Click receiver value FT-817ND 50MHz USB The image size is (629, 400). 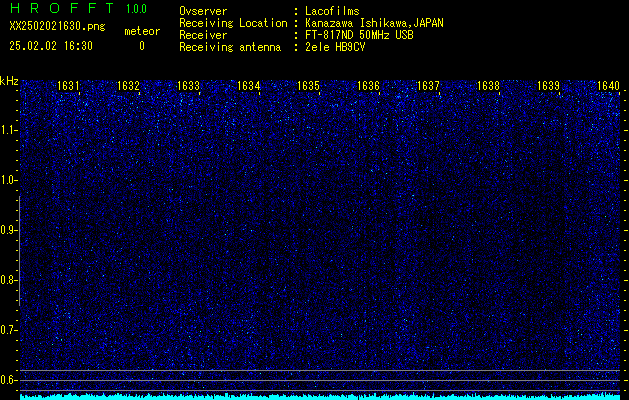click(359, 35)
